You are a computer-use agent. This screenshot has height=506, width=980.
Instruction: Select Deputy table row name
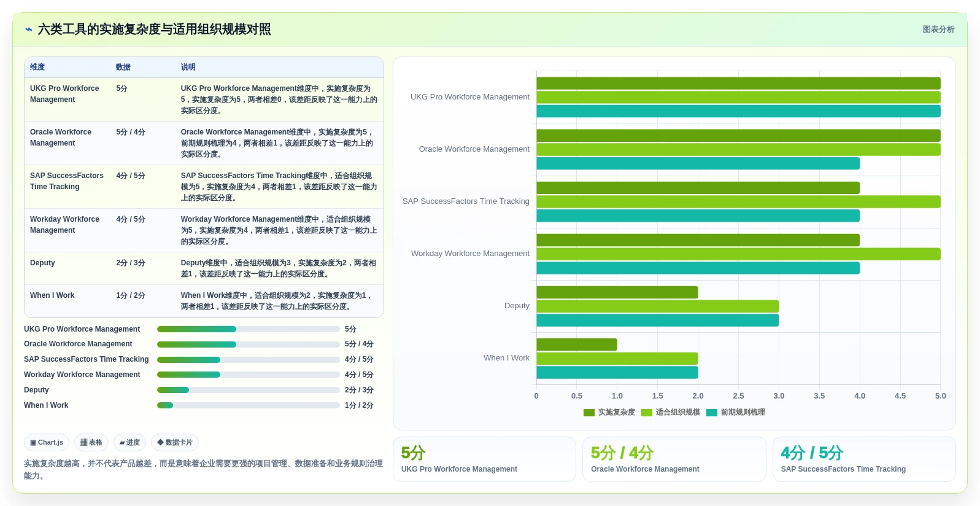click(42, 263)
